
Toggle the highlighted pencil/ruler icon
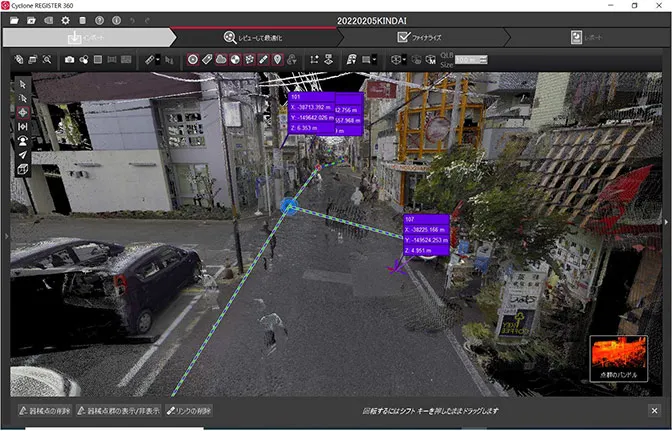point(264,60)
